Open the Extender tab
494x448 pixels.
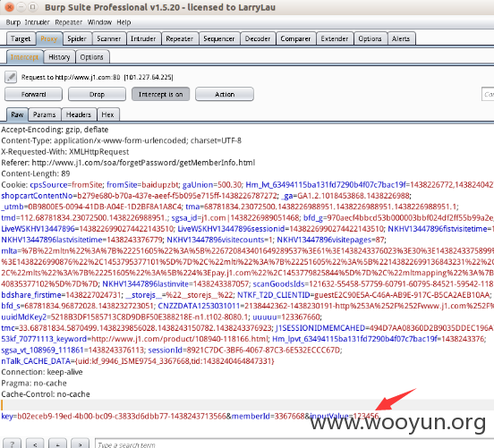pos(335,38)
